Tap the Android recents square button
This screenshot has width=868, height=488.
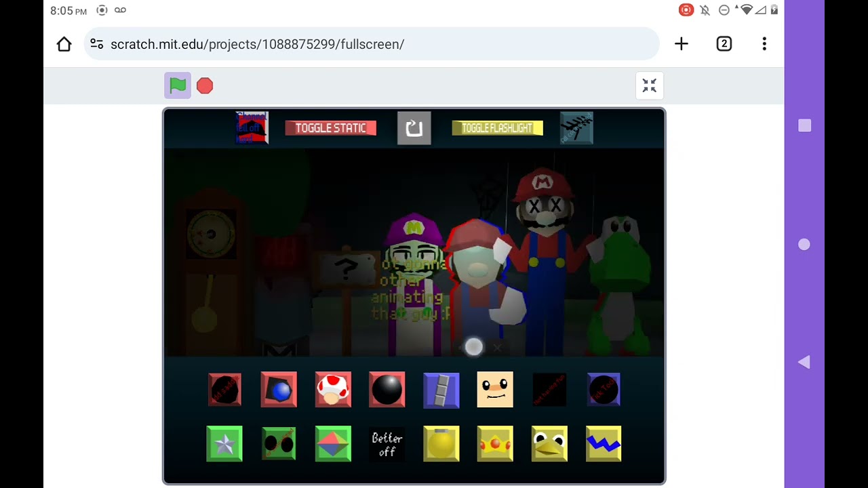(x=804, y=125)
